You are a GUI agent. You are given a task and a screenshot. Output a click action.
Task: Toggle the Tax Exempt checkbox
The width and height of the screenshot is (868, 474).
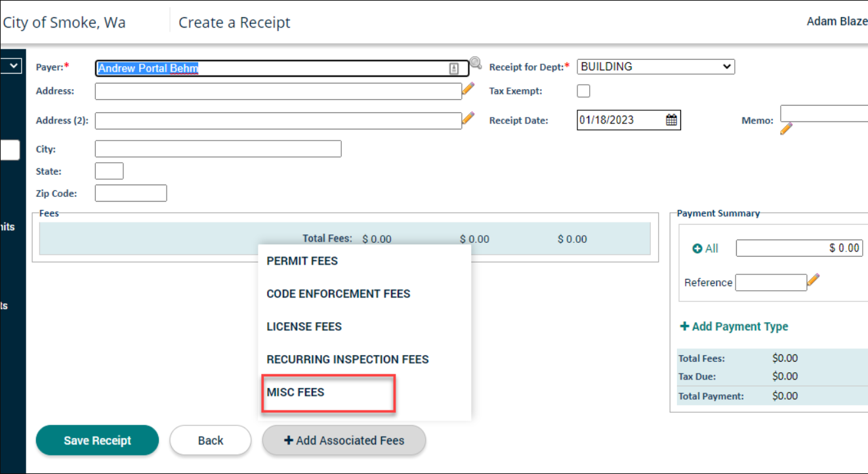click(x=583, y=91)
